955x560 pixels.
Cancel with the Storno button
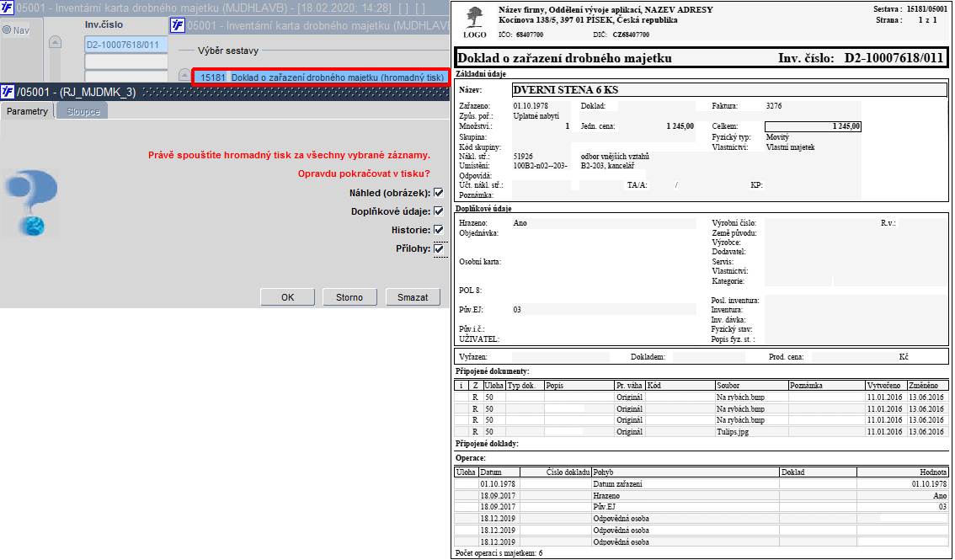(x=349, y=297)
